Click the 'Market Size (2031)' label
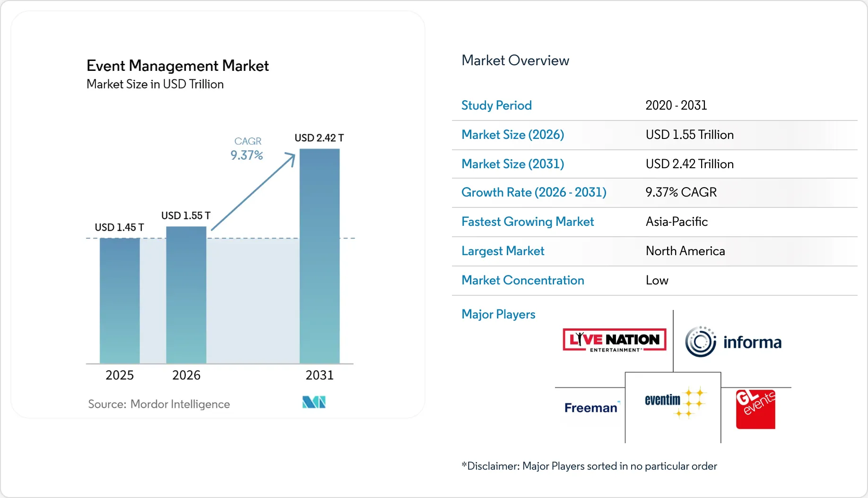 coord(513,164)
